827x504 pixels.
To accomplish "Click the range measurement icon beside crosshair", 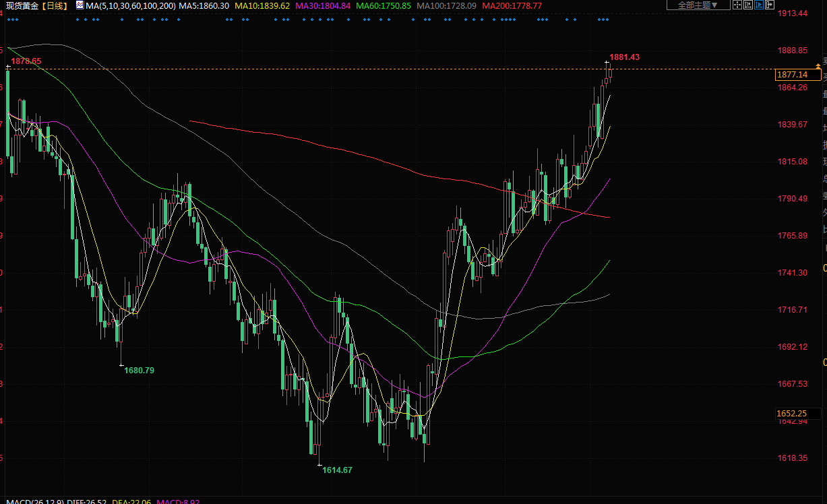I will 748,5.
